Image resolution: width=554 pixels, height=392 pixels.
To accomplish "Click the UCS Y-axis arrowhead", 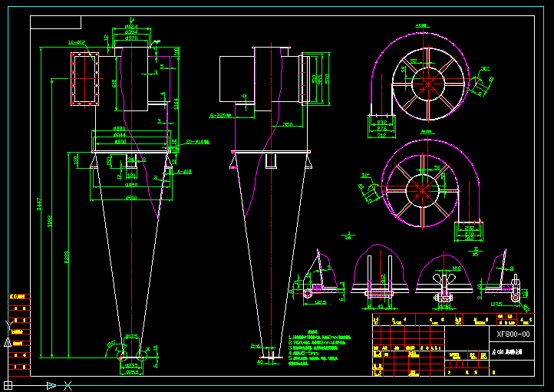I will click(x=8, y=342).
